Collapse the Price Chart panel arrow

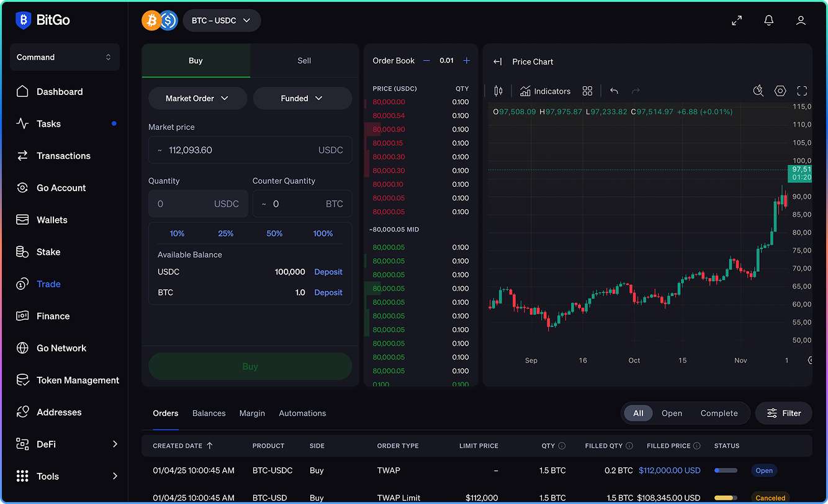click(x=497, y=61)
